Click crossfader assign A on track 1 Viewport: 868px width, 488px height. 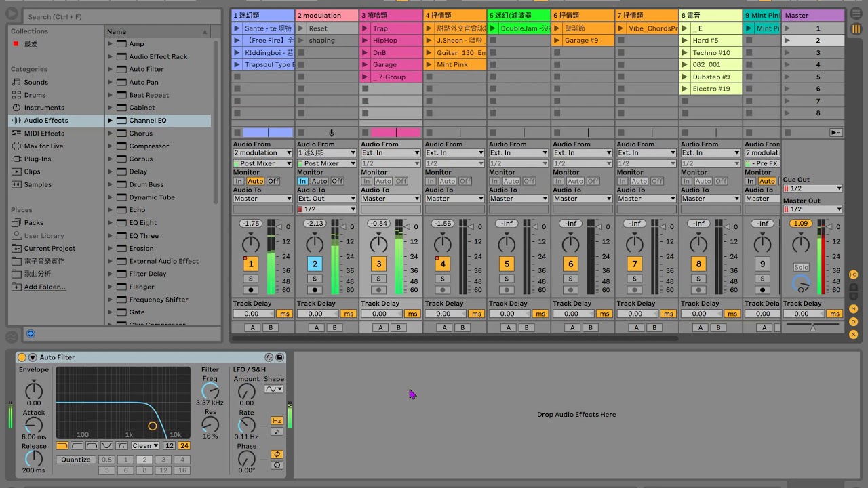click(x=253, y=328)
